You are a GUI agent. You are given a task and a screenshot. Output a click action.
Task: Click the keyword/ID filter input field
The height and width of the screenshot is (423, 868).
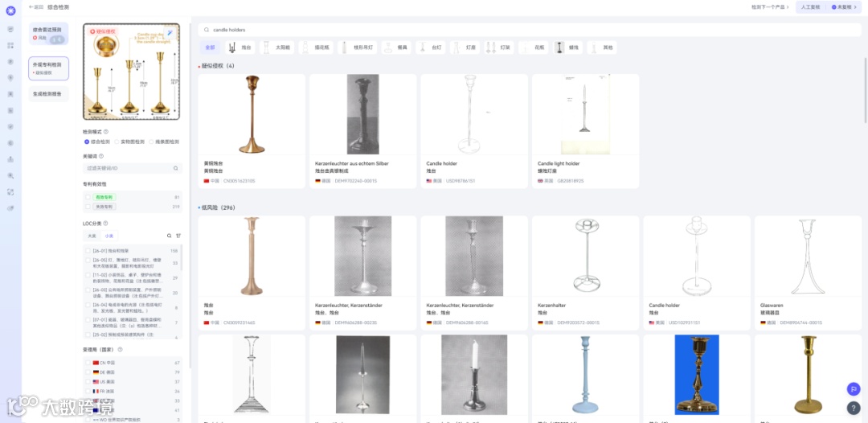click(133, 168)
